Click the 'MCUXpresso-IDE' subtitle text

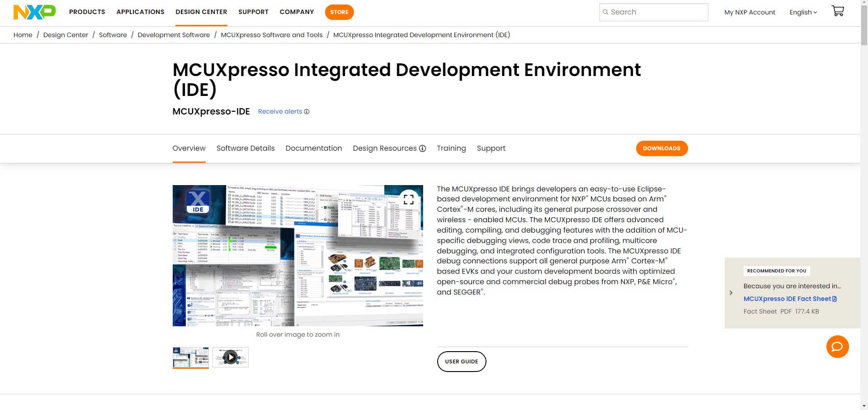point(211,111)
